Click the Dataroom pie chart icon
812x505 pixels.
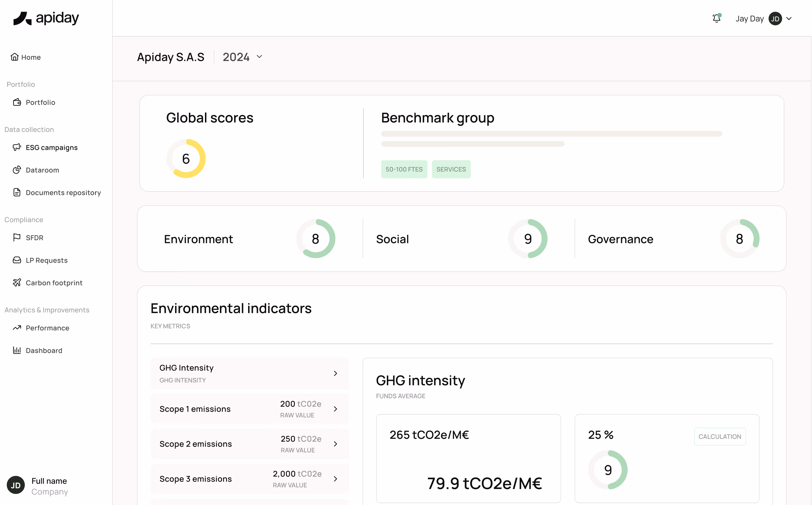[x=17, y=170]
